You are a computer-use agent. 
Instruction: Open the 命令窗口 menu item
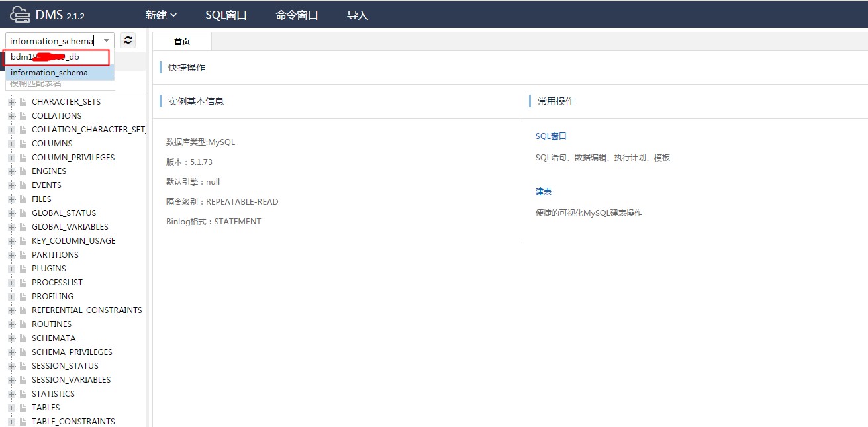click(297, 15)
